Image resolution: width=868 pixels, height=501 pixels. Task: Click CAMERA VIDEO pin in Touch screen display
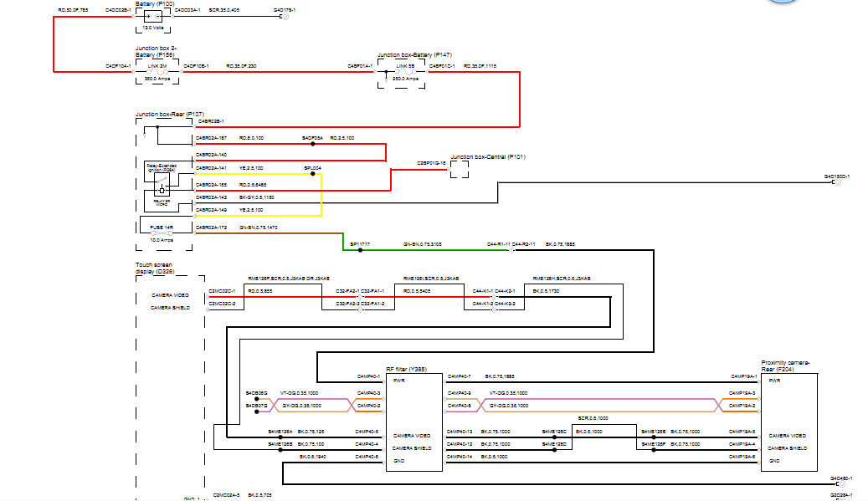click(171, 295)
